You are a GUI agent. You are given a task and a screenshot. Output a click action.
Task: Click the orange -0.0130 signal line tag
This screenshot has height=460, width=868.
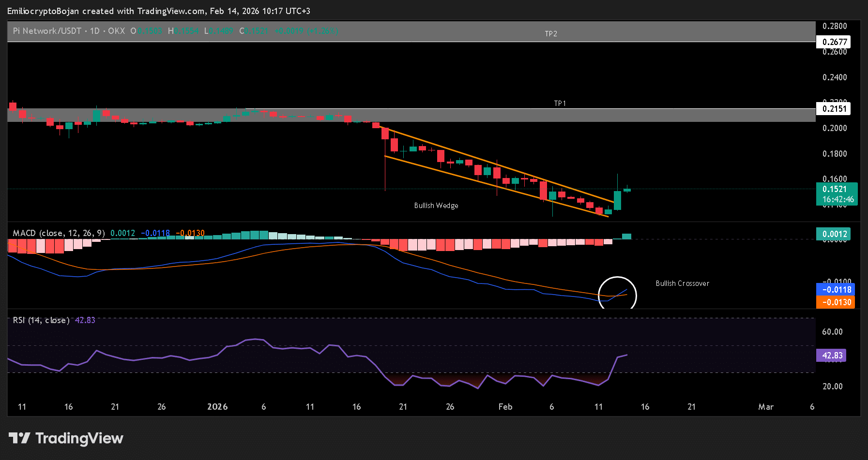836,302
